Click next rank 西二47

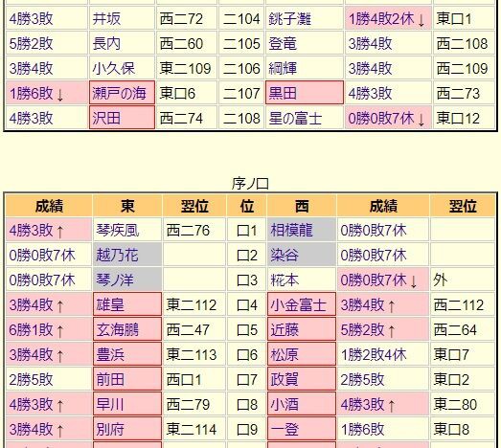tap(188, 330)
